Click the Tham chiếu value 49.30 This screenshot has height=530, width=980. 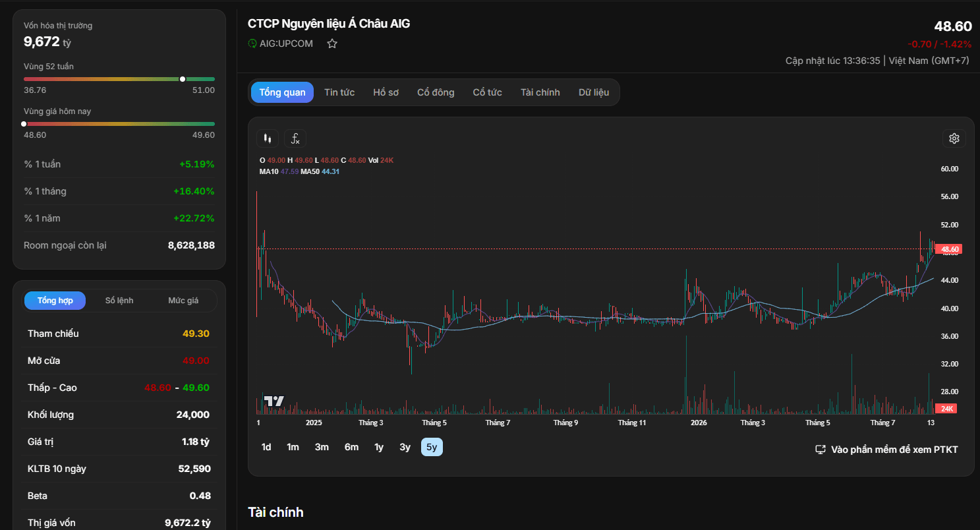point(196,334)
